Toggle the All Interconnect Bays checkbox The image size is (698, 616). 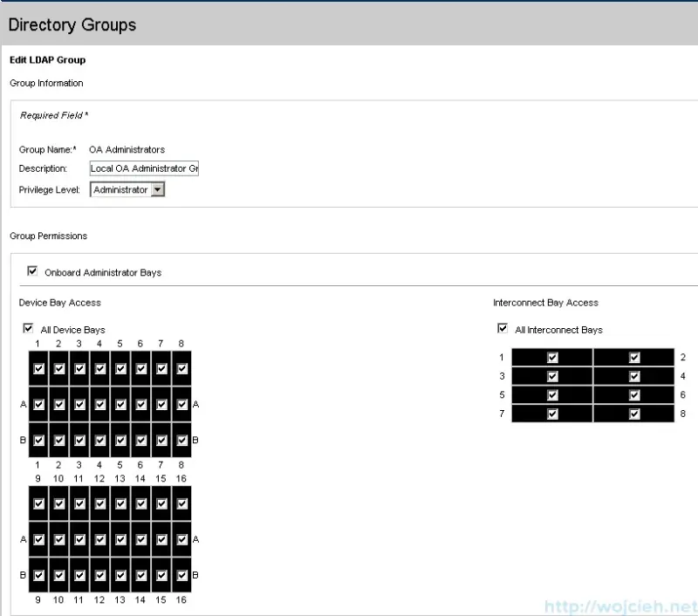tap(503, 329)
